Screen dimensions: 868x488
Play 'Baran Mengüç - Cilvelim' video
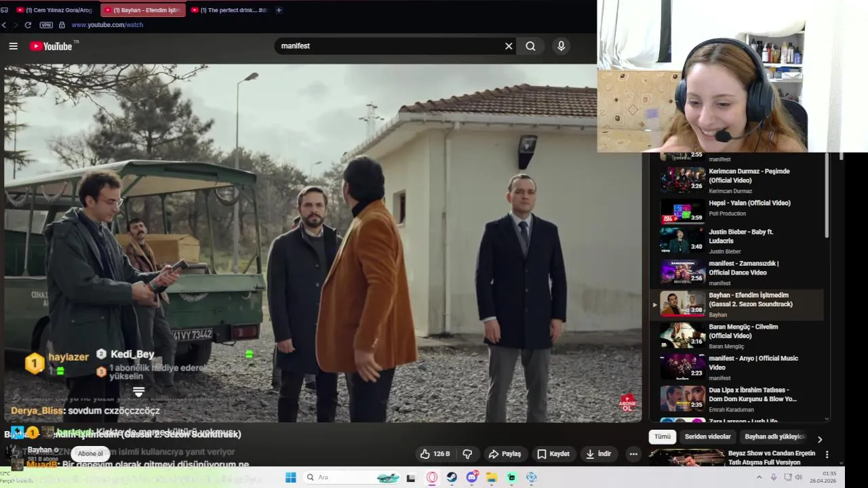[738, 335]
